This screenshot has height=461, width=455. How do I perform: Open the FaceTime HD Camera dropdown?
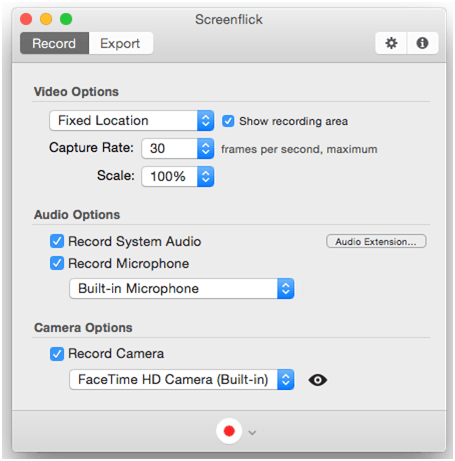coord(182,379)
